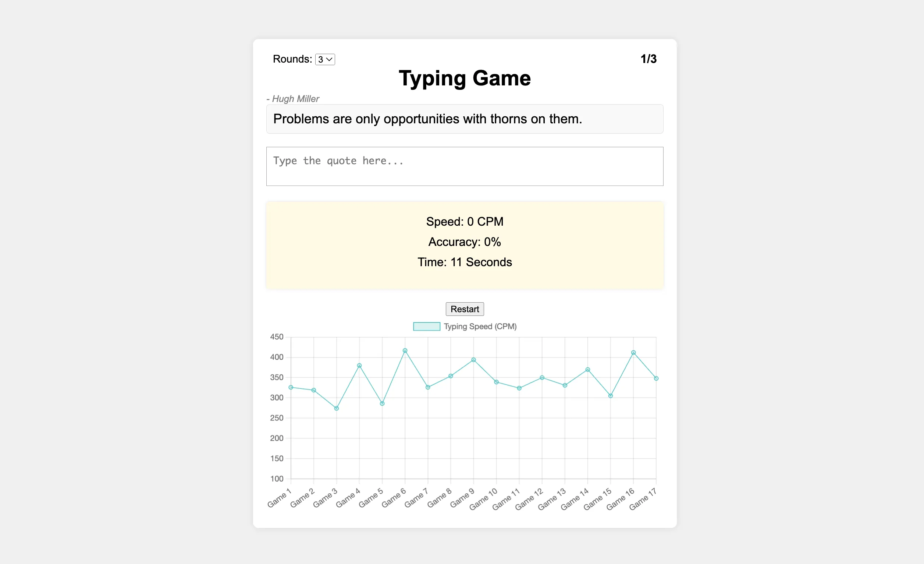Click the 'Type the quote here' text area
This screenshot has height=564, width=924.
[x=464, y=166]
